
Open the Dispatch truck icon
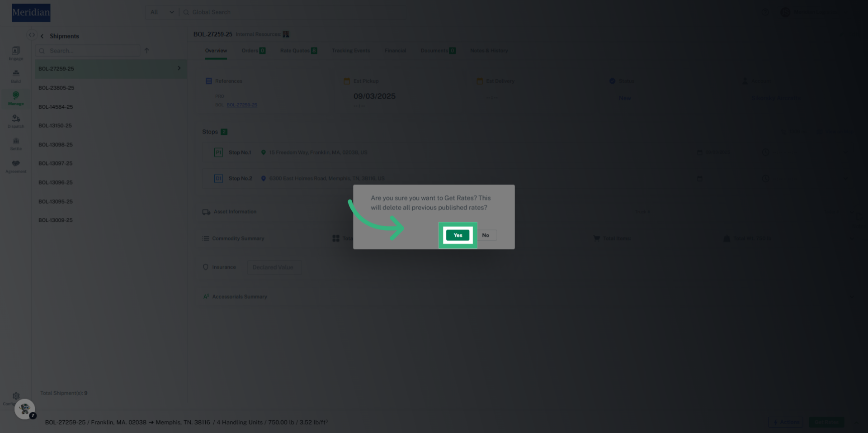click(16, 118)
